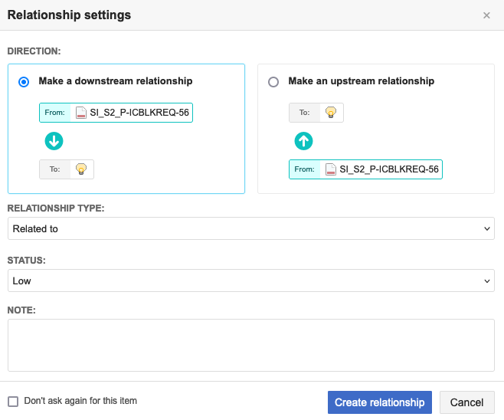This screenshot has width=504, height=420.
Task: Open the Relationship Type dropdown
Action: click(x=251, y=228)
